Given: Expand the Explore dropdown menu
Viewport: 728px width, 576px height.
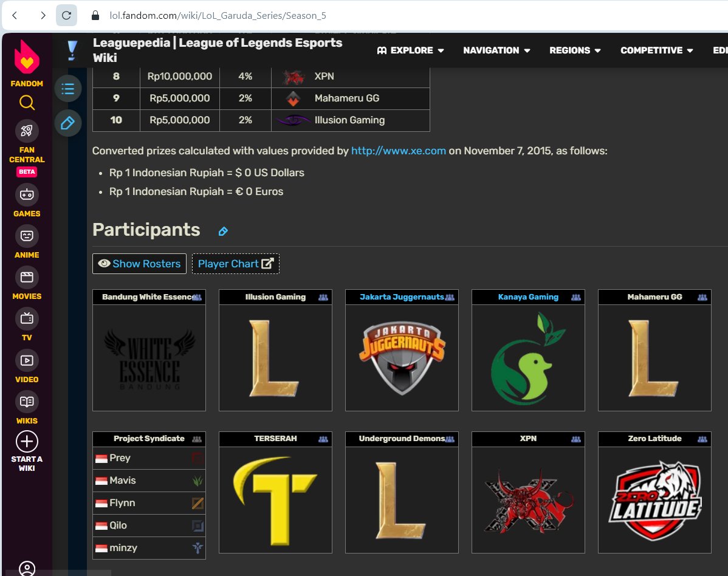Looking at the screenshot, I should point(410,50).
